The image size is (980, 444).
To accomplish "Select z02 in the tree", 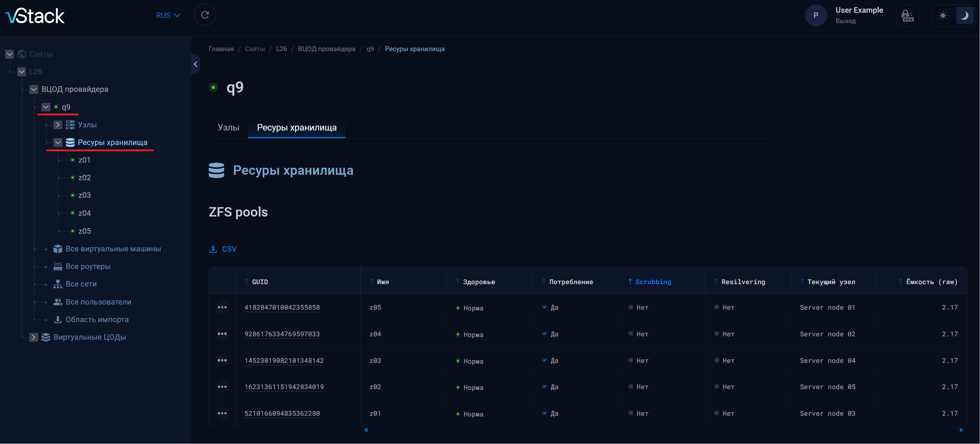I will [x=85, y=178].
